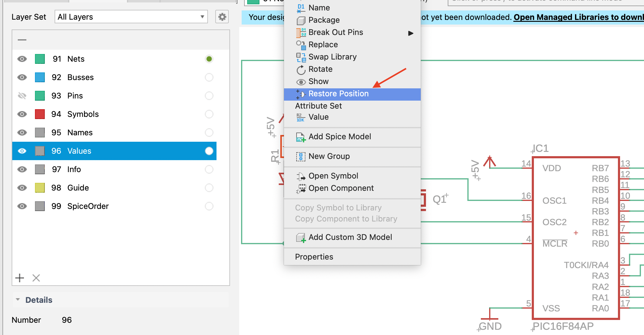
Task: Click the Break Out Pins icon
Action: 301,33
